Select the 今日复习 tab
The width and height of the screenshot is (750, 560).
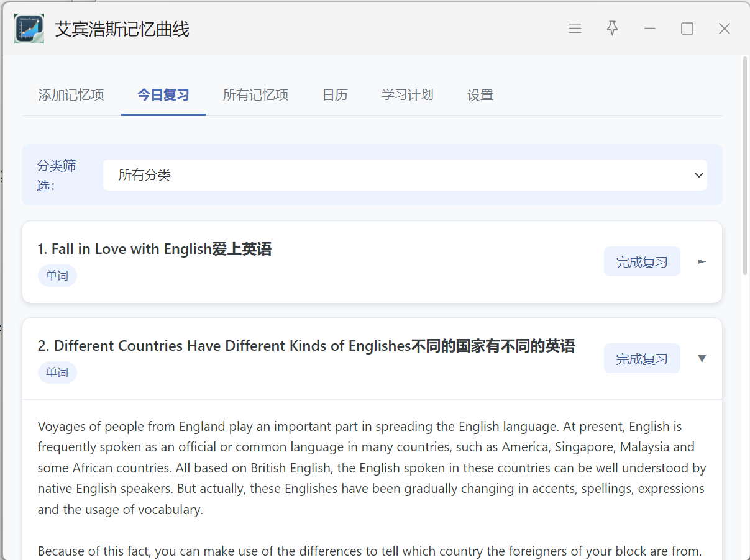163,95
